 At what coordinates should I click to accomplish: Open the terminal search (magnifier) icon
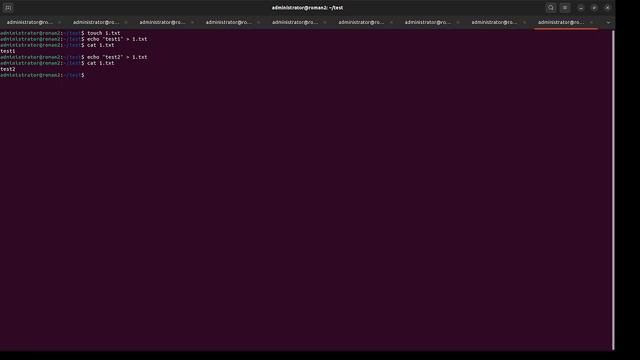(551, 8)
